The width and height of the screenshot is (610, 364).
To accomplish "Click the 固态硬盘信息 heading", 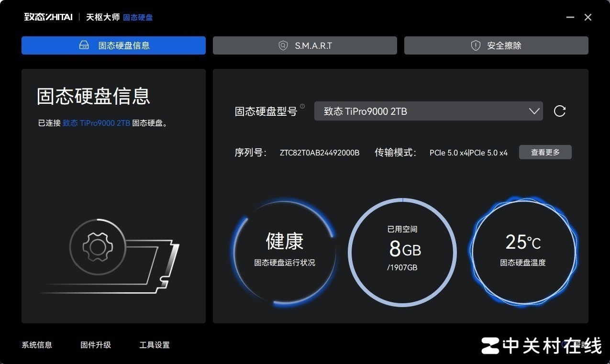I will [x=94, y=96].
